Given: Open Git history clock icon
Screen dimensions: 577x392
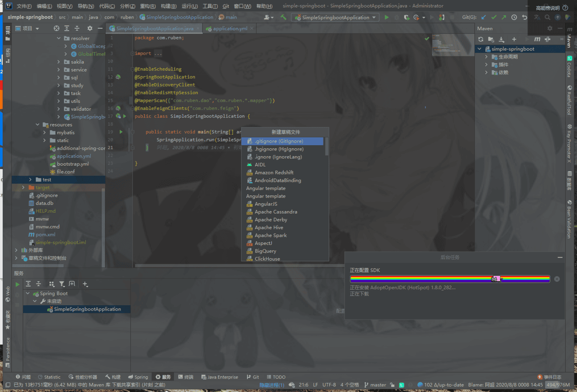Looking at the screenshot, I should (x=514, y=17).
